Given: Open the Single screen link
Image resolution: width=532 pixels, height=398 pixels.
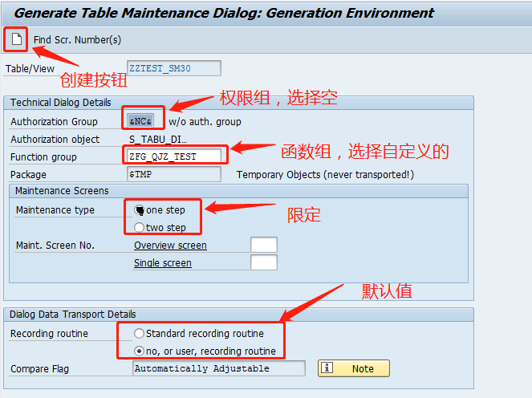Looking at the screenshot, I should click(163, 263).
